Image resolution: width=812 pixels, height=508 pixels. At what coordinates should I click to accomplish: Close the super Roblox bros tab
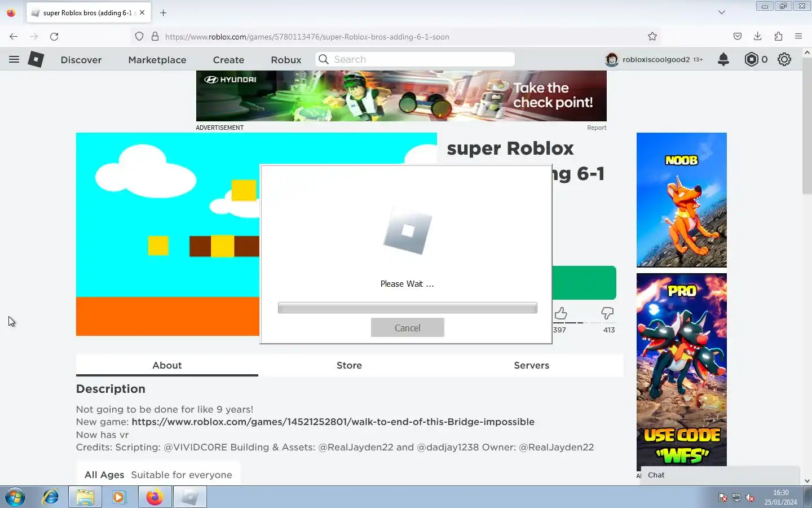(x=142, y=12)
